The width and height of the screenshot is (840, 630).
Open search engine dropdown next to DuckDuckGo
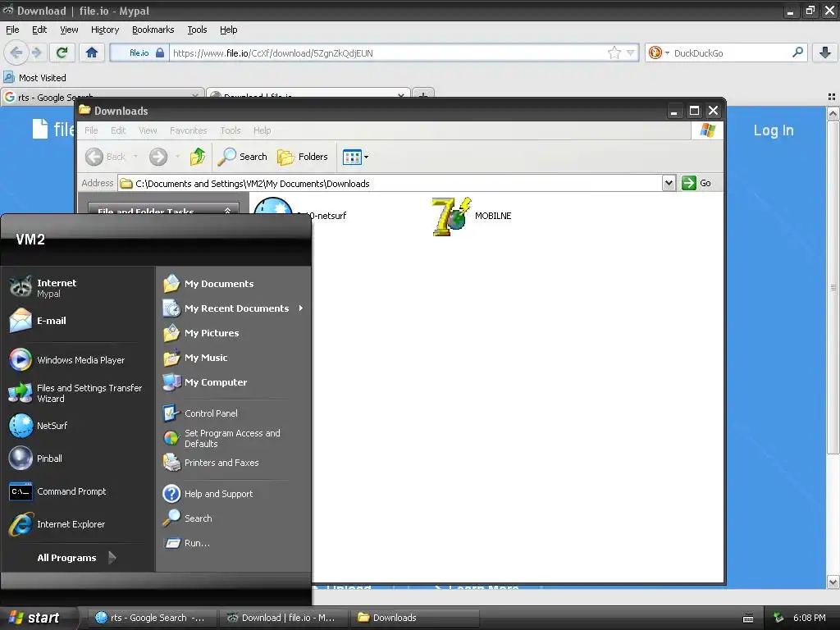[668, 53]
